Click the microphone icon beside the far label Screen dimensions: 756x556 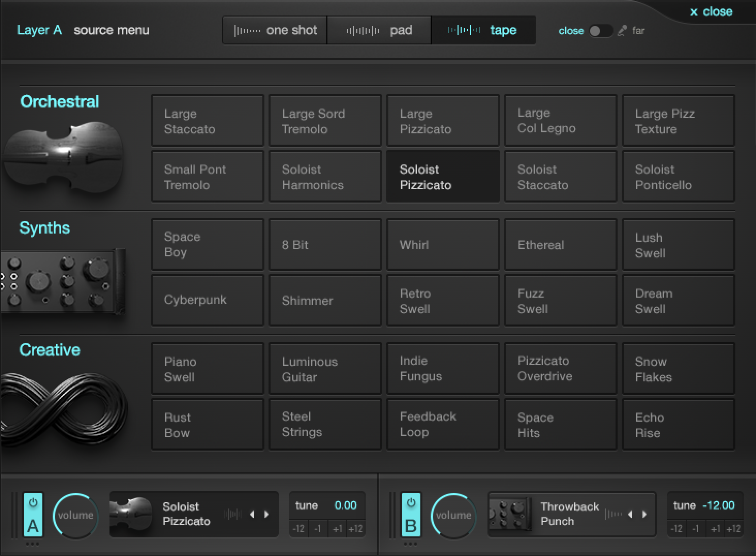(x=622, y=30)
